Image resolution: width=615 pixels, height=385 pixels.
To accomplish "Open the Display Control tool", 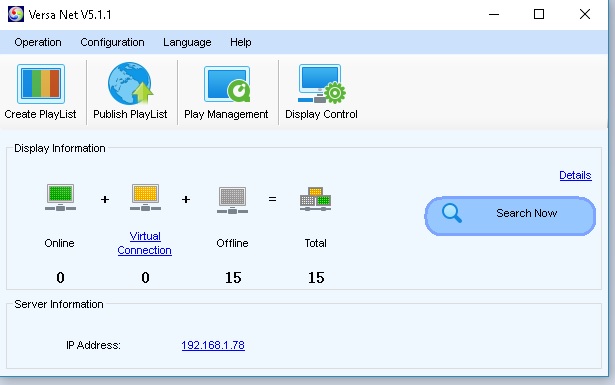I will 321,92.
